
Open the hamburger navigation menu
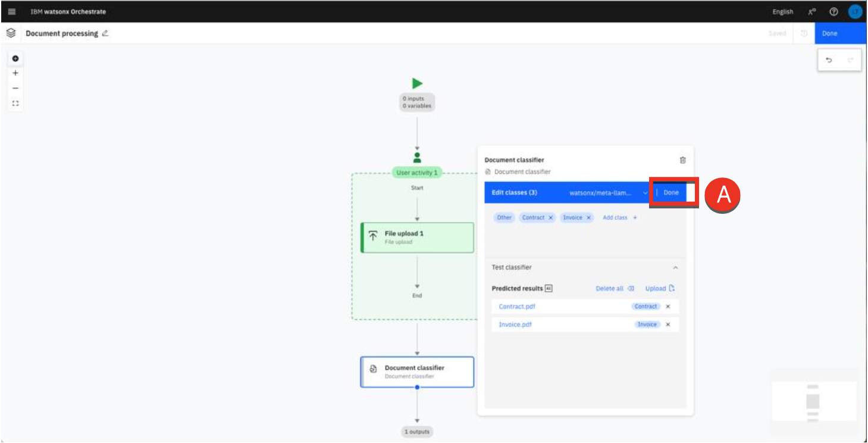[x=12, y=12]
